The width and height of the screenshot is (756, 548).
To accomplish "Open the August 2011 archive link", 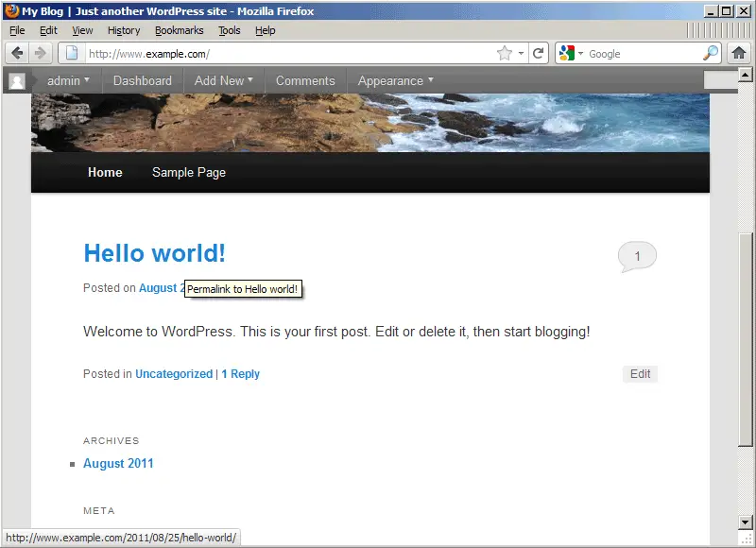I will (x=118, y=463).
